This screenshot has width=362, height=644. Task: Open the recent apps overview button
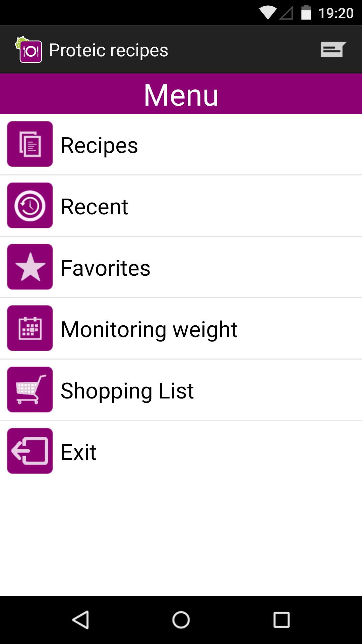[281, 620]
